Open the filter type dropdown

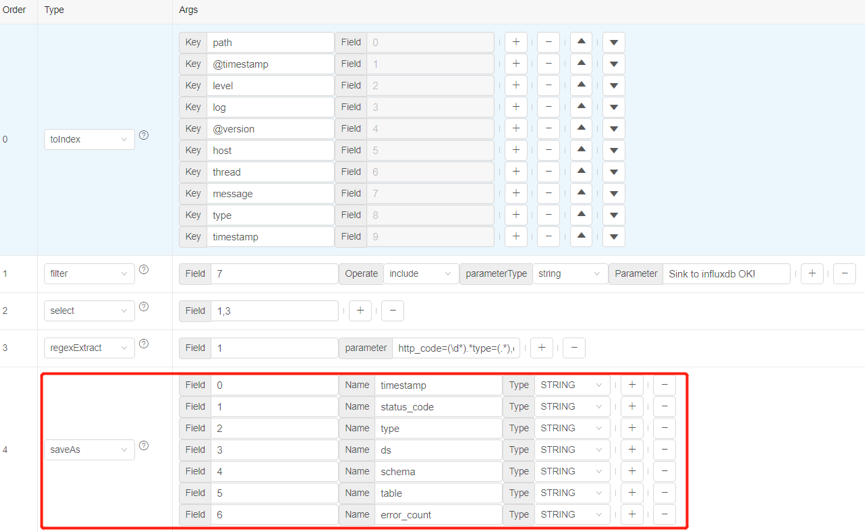(x=89, y=274)
